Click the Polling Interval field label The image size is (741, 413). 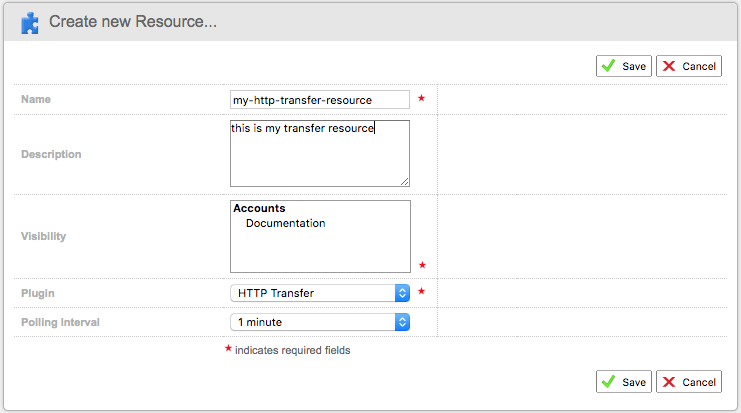click(x=60, y=322)
